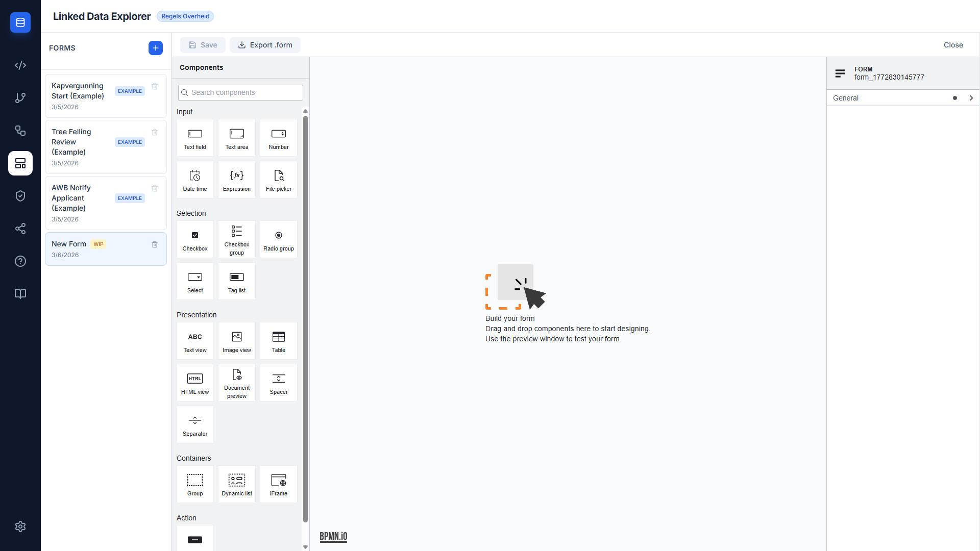Screen dimensions: 980x551
Task: Select the Date time component
Action: pos(194,179)
